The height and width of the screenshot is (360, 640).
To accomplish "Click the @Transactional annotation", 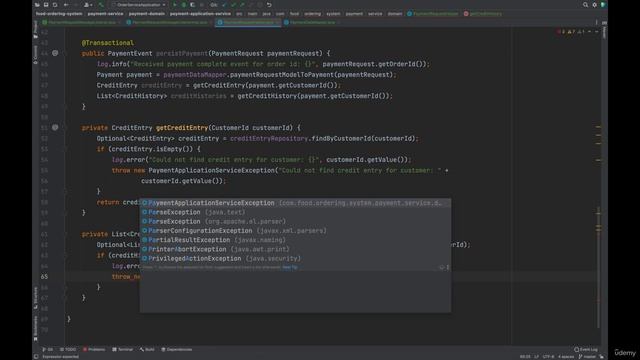I will click(107, 42).
